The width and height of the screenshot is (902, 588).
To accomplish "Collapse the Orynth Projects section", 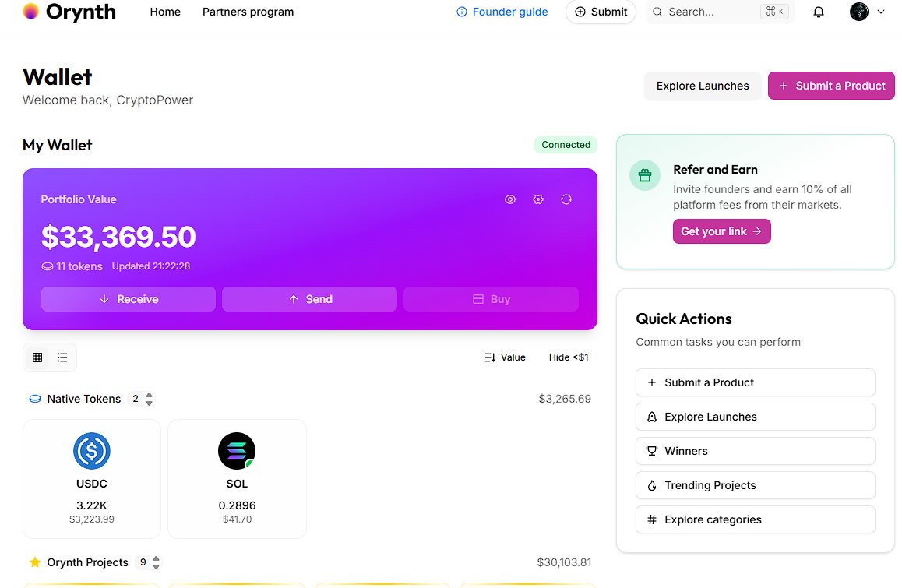I will pos(156,562).
